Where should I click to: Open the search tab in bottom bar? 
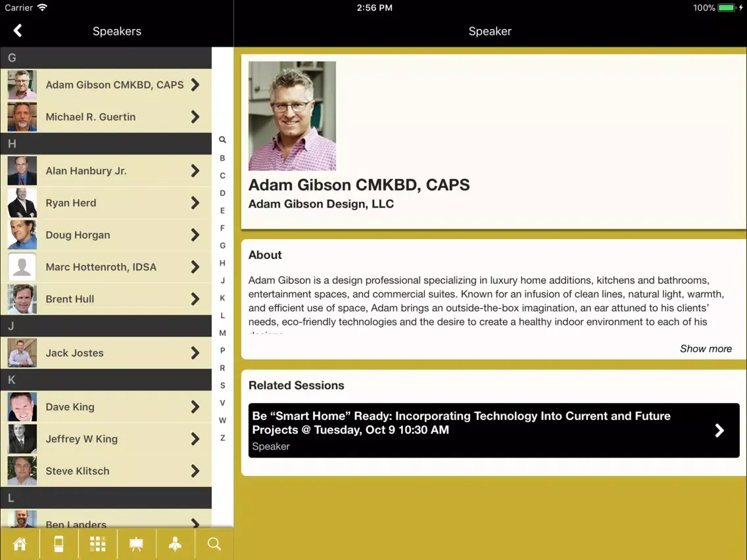[x=214, y=544]
